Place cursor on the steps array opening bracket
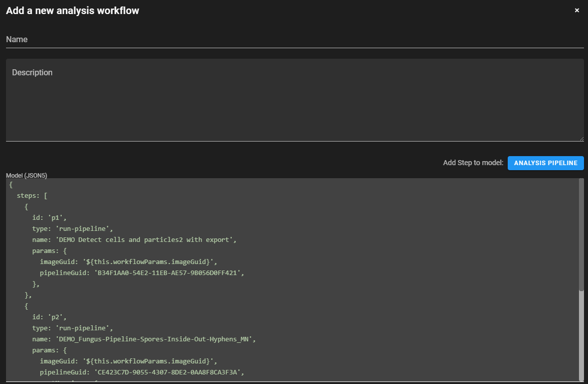Viewport: 588px width, 384px height. pyautogui.click(x=45, y=195)
